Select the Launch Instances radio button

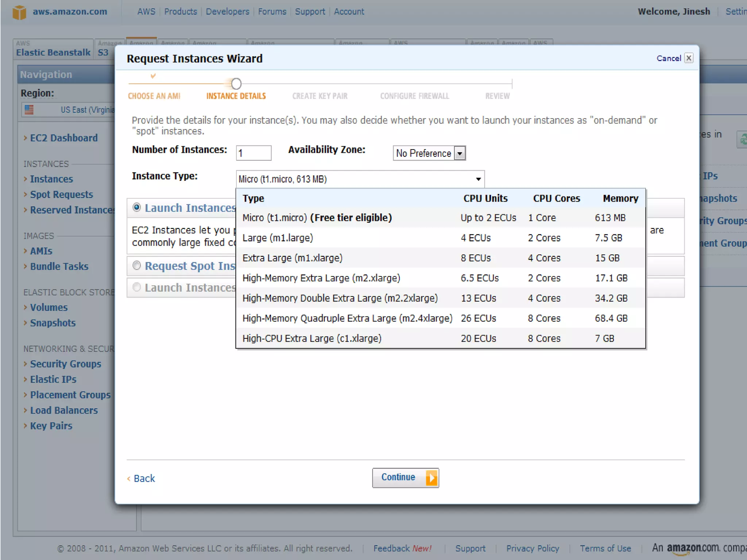tap(137, 207)
